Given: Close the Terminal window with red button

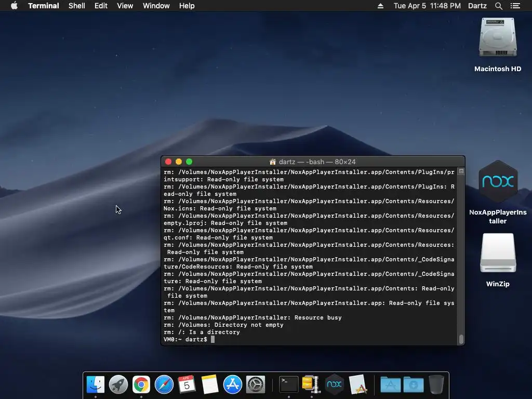Looking at the screenshot, I should (x=168, y=162).
